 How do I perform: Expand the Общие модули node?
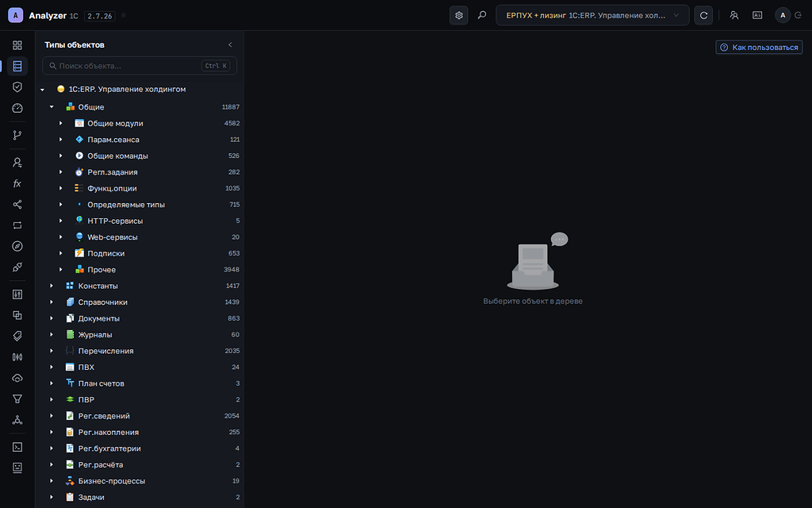(x=61, y=123)
